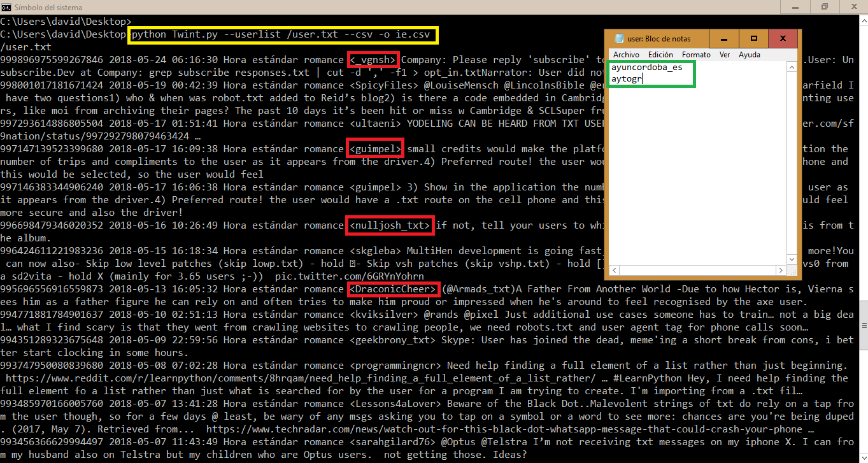Minimize the user Notepad window
Image resolution: width=868 pixels, height=463 pixels.
point(725,38)
